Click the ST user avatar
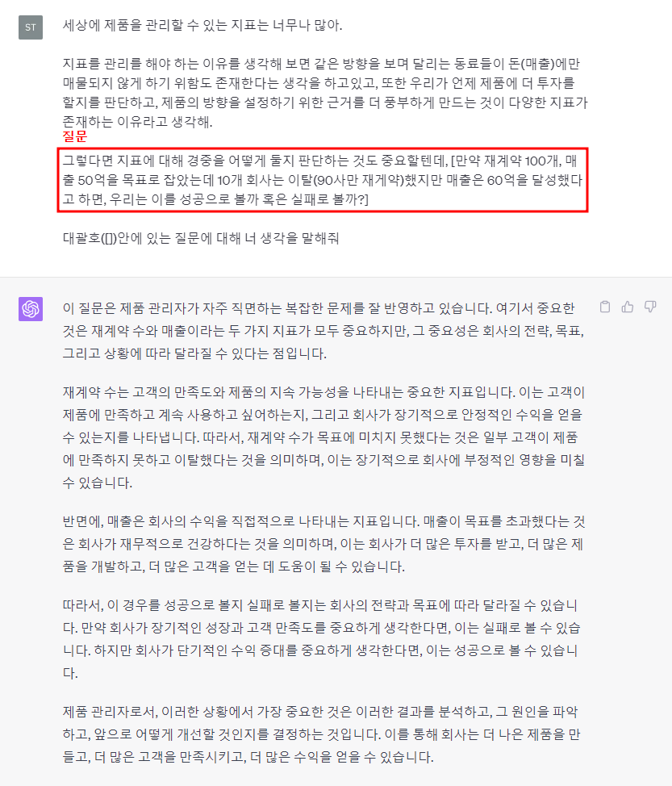 pos(31,27)
